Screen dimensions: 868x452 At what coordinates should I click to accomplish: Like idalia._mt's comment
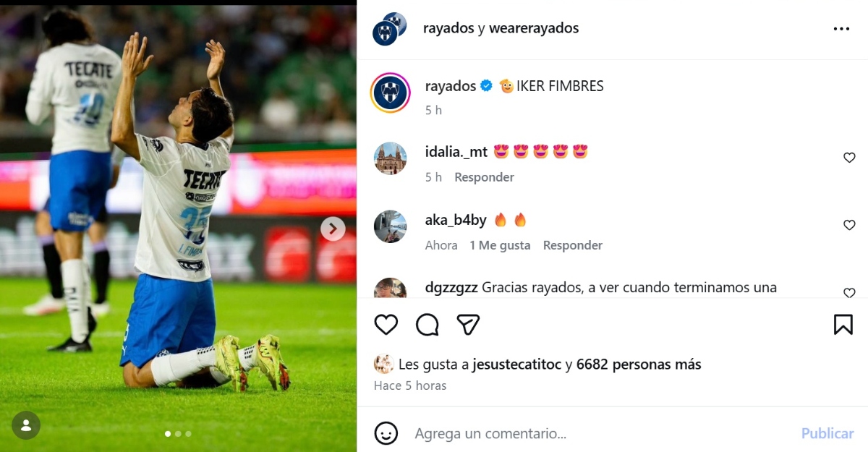[849, 158]
